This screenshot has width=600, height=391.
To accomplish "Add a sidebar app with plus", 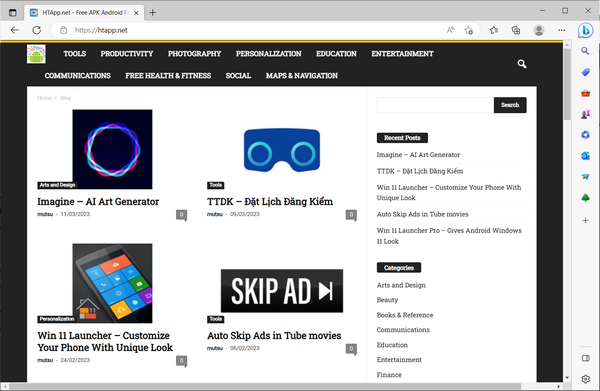I will pyautogui.click(x=585, y=220).
